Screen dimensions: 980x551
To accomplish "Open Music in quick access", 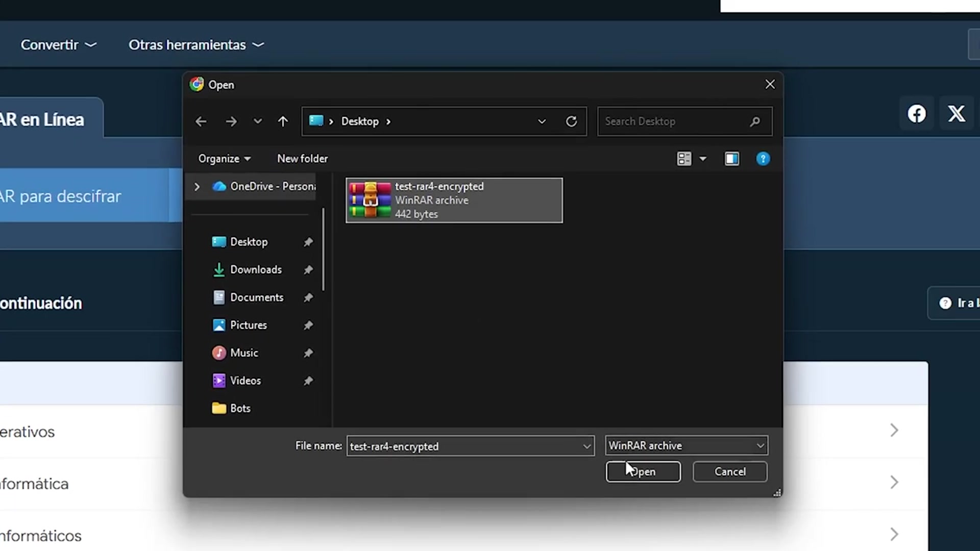I will coord(235,353).
